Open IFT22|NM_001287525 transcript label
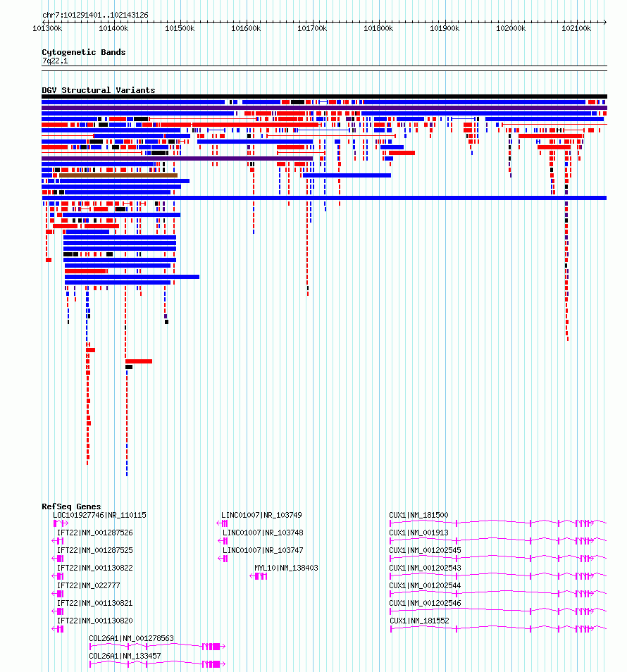 pos(94,550)
